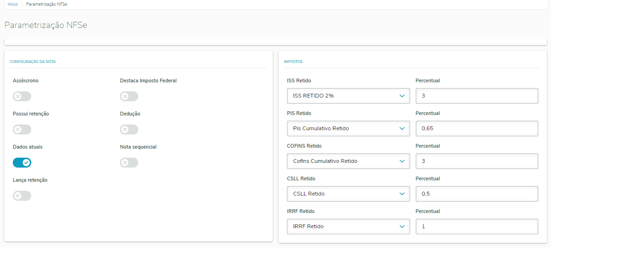
Task: Focus the PIS Percentual field showing 0,65
Action: [477, 128]
